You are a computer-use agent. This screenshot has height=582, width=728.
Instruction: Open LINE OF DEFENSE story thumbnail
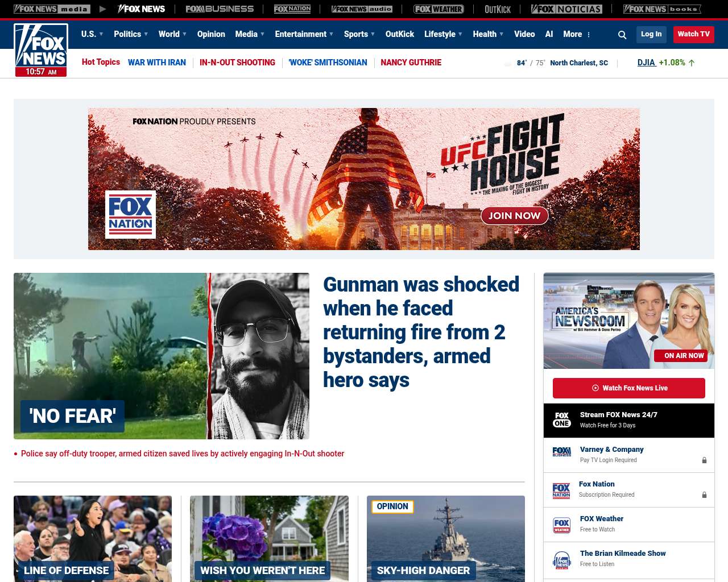click(93, 538)
